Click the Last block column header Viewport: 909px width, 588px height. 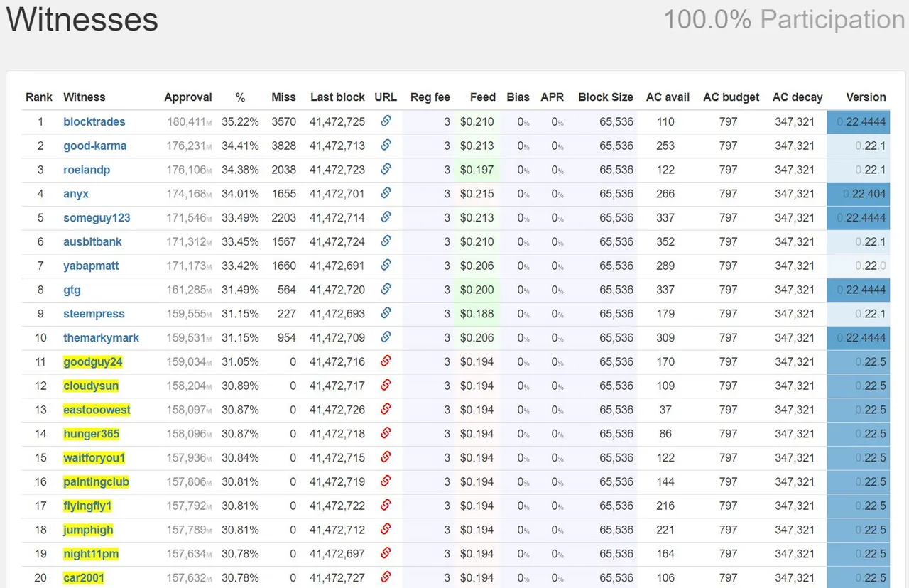[337, 97]
